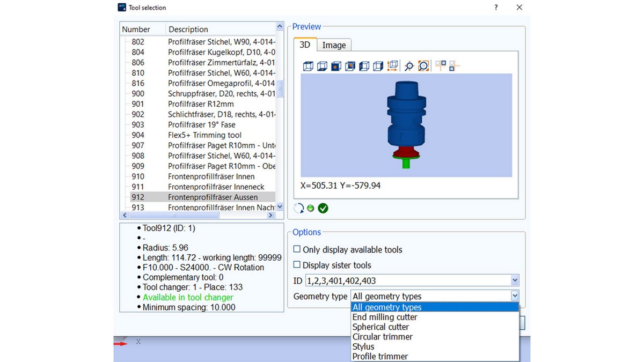Click the rotate preview icon below the 3D view
644x362 pixels.
(x=299, y=208)
